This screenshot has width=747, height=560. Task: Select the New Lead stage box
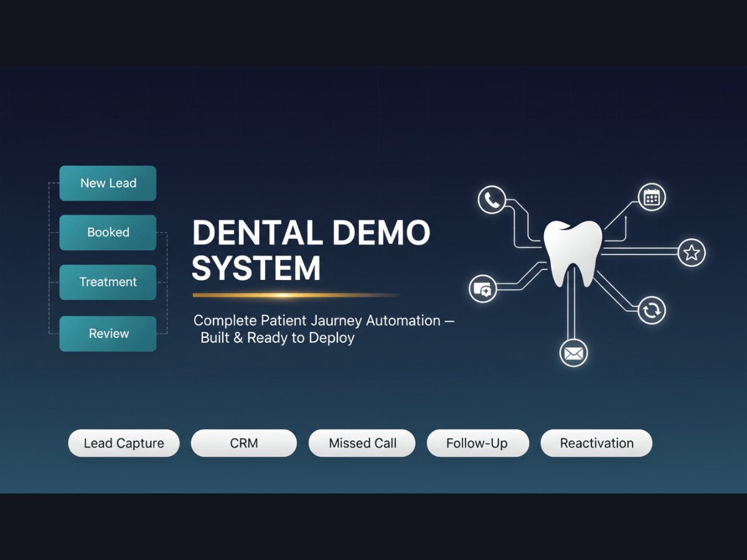point(108,183)
